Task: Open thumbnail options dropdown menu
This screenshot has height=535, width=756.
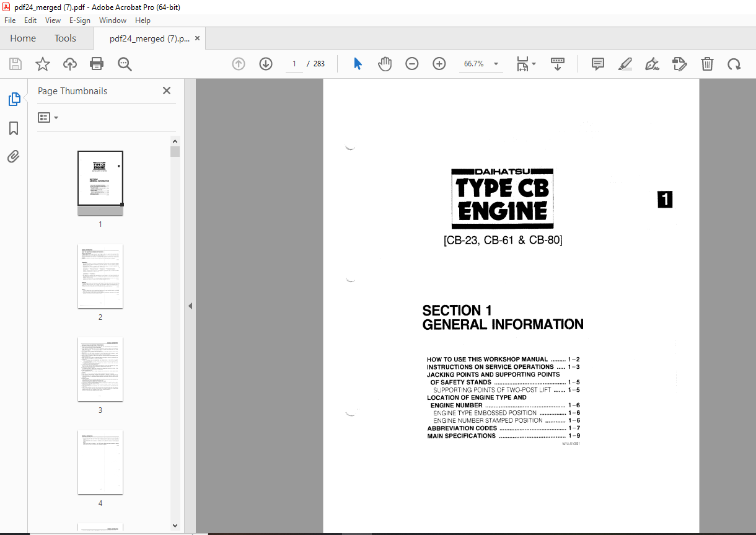Action: [48, 117]
